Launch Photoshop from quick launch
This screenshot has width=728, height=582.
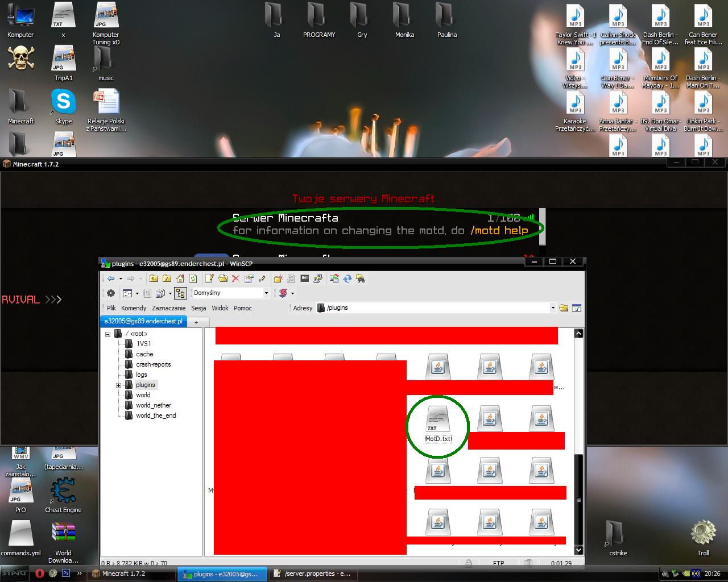[x=65, y=573]
